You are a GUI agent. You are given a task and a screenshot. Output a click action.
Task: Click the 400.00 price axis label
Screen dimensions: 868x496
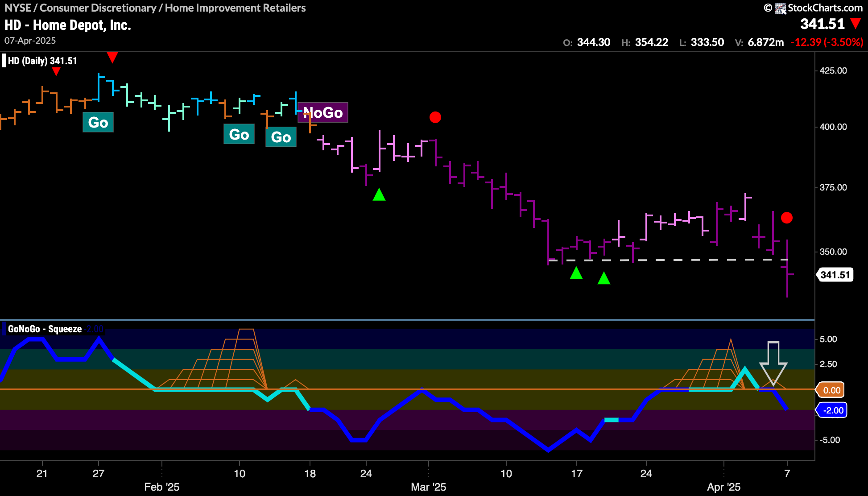point(833,127)
